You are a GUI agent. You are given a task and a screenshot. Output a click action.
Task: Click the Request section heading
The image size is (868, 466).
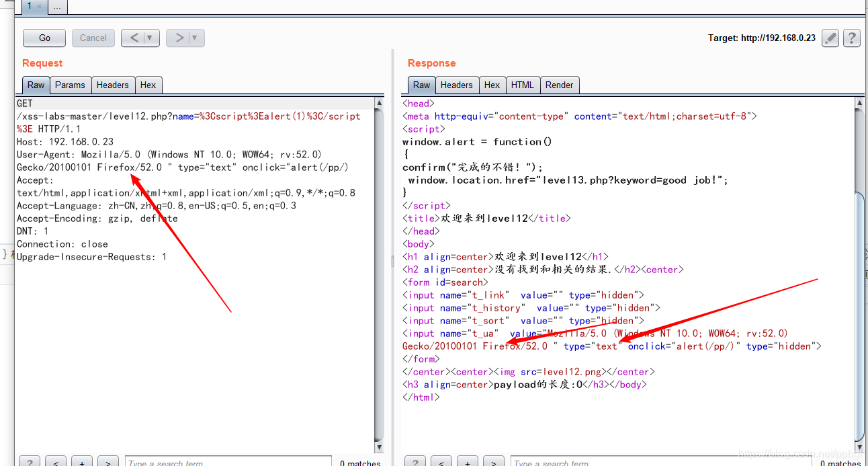click(42, 63)
